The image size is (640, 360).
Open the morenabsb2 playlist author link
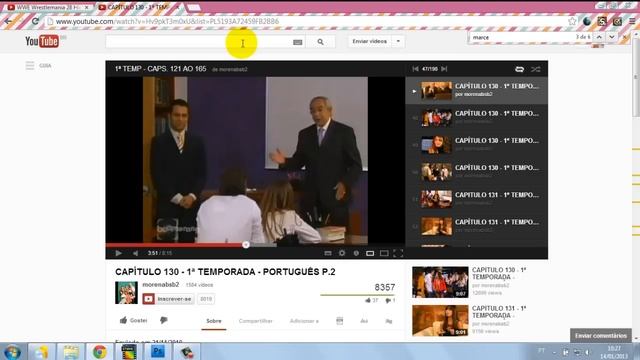pyautogui.click(x=233, y=69)
